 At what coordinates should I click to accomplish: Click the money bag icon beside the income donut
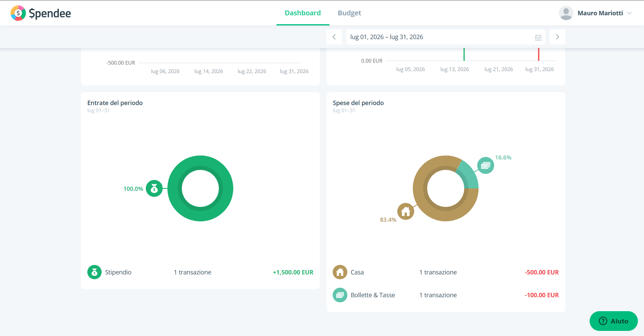154,188
